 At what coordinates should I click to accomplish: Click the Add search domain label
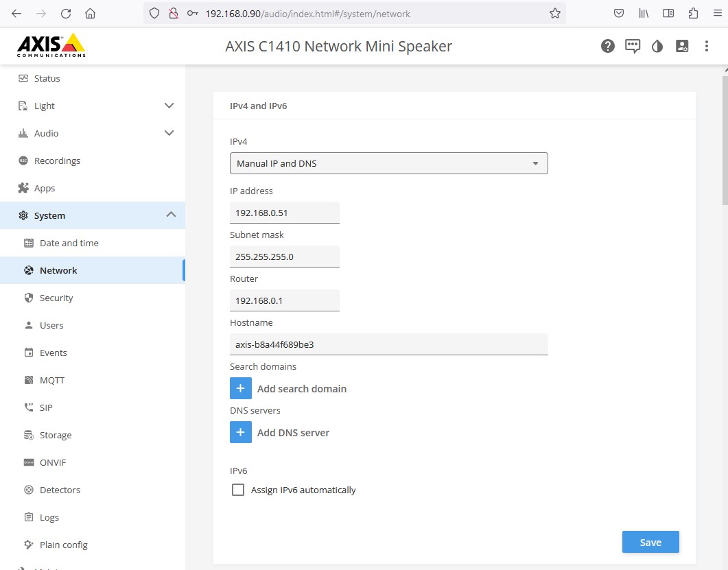[302, 388]
